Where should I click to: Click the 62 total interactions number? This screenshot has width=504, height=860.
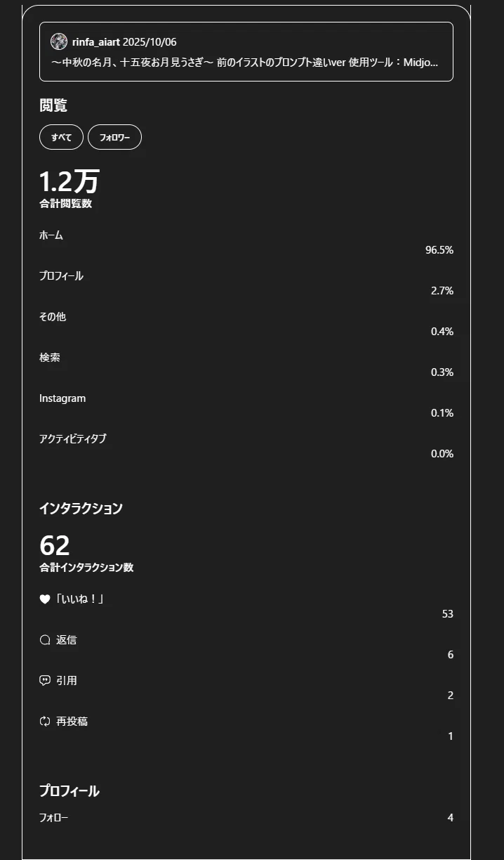click(x=55, y=545)
